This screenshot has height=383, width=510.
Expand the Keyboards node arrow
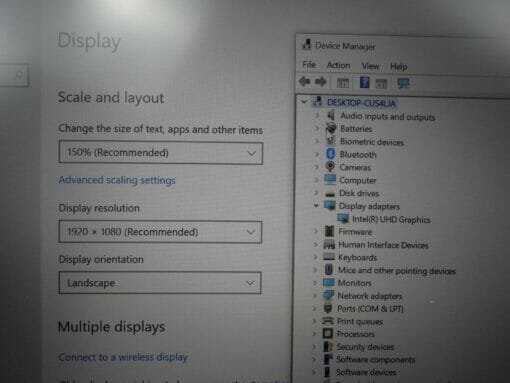[315, 257]
